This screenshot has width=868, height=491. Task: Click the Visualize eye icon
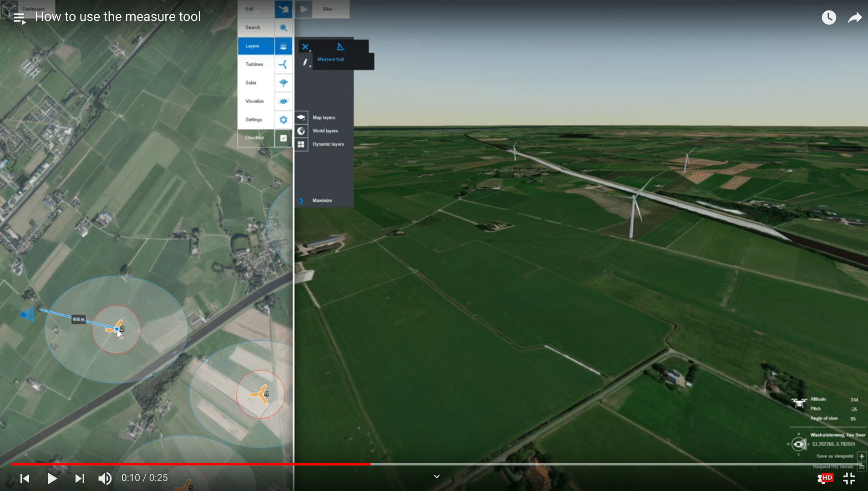(283, 101)
